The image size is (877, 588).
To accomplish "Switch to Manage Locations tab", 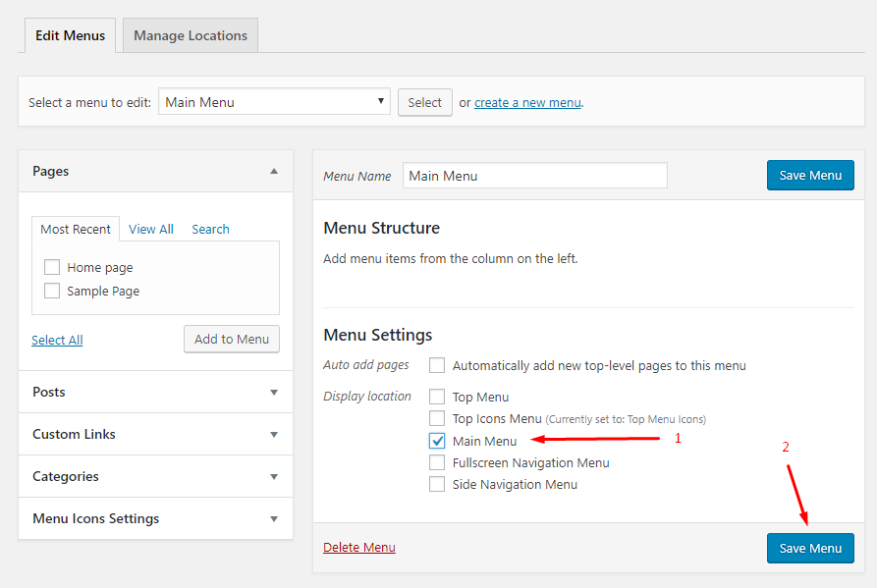I will coord(191,35).
